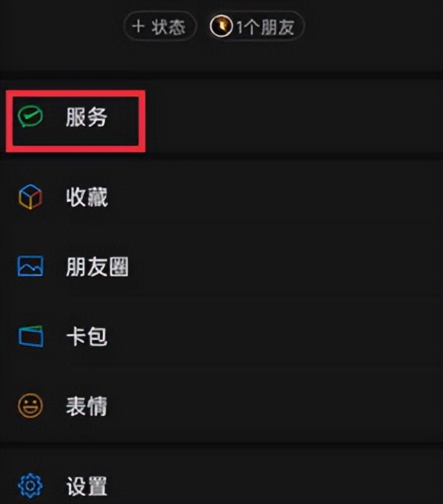The width and height of the screenshot is (443, 504).
Task: Click the orange smiley Stickers icon
Action: coord(31,406)
